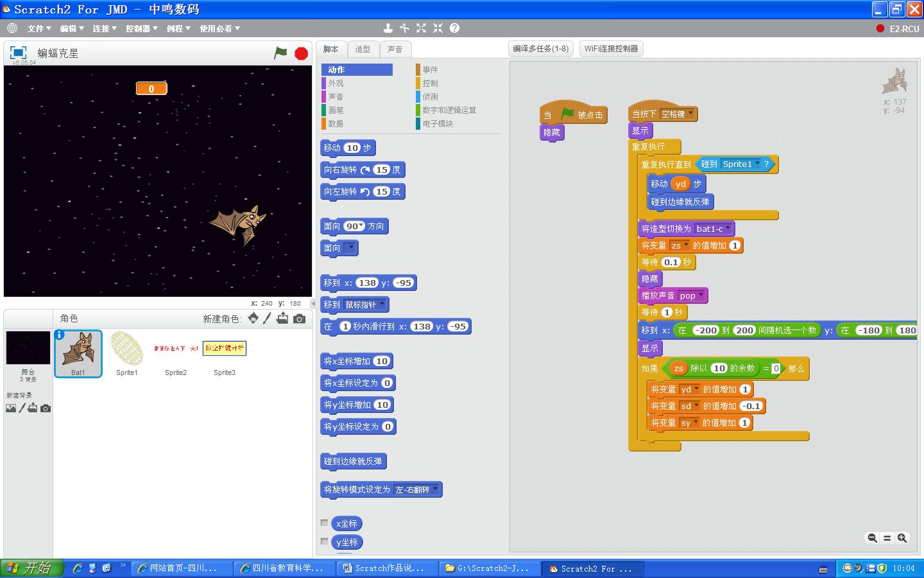
Task: Open the 空格键 key dropdown
Action: 690,114
